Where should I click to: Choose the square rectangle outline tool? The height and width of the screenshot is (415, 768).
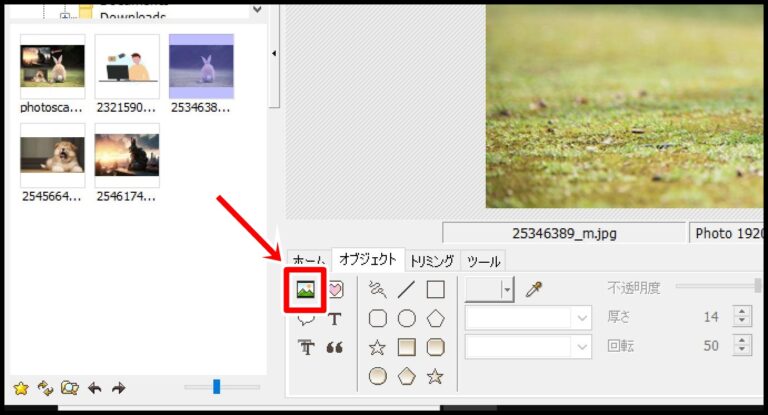pos(435,290)
